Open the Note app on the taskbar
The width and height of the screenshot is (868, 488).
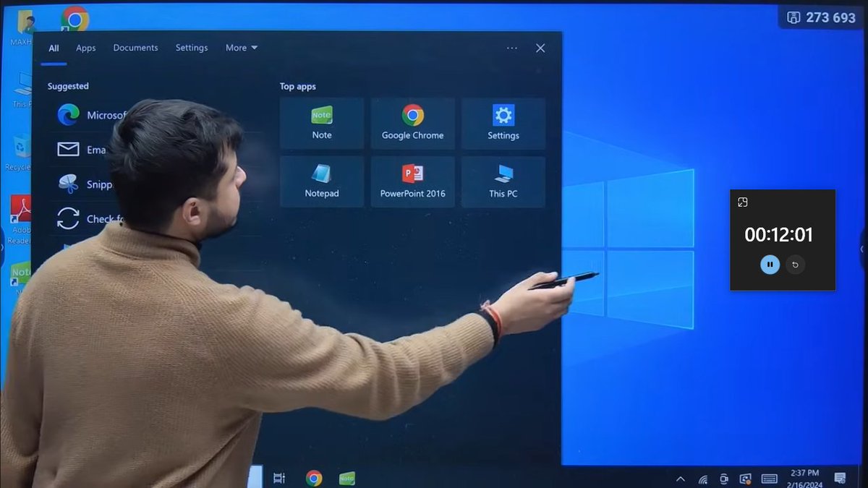347,478
